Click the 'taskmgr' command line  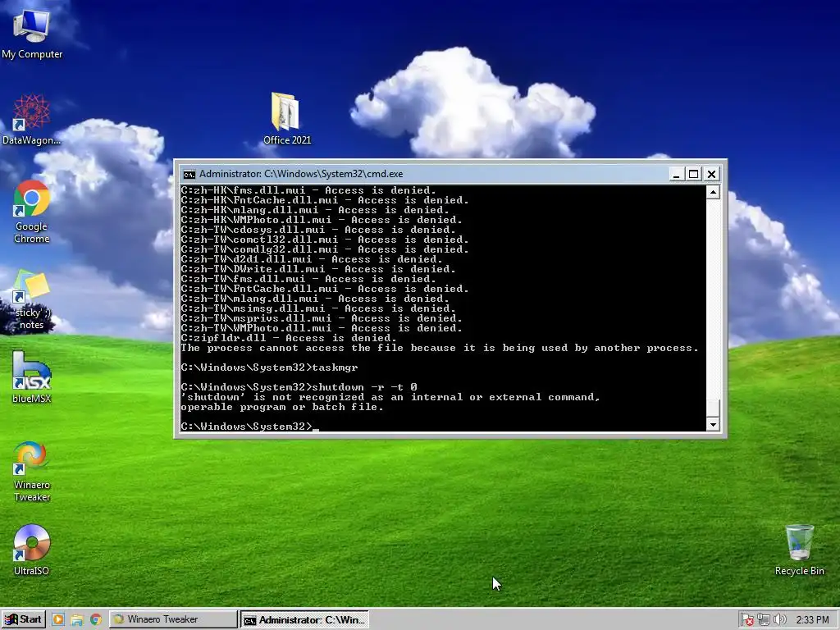pyautogui.click(x=269, y=367)
